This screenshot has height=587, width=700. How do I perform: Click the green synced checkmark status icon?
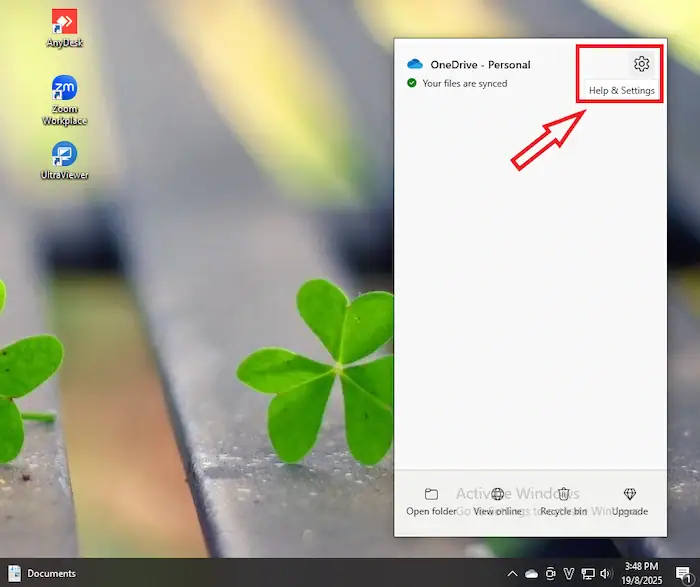412,83
